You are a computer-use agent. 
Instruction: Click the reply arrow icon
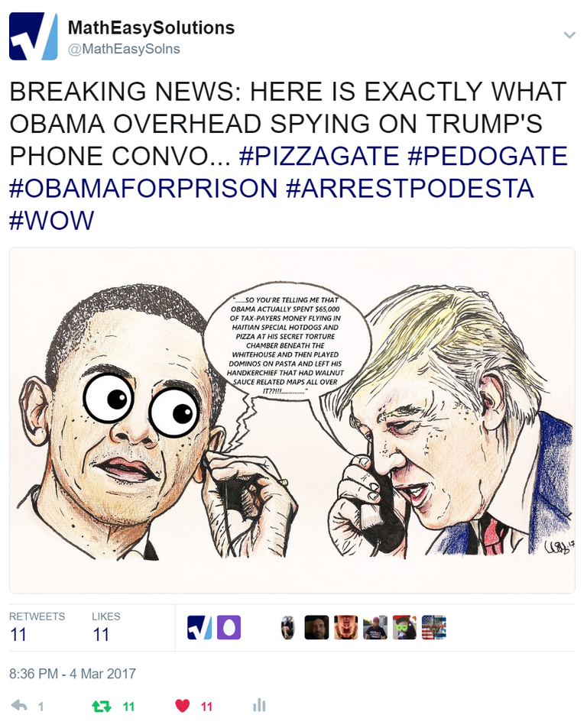pos(19,706)
